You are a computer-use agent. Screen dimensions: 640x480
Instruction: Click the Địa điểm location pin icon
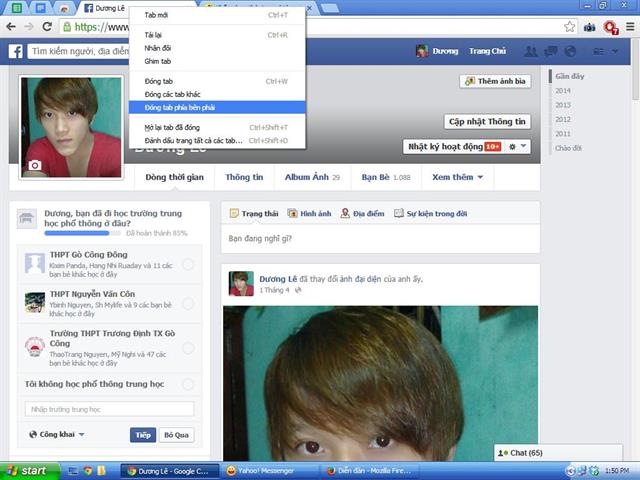coord(345,213)
